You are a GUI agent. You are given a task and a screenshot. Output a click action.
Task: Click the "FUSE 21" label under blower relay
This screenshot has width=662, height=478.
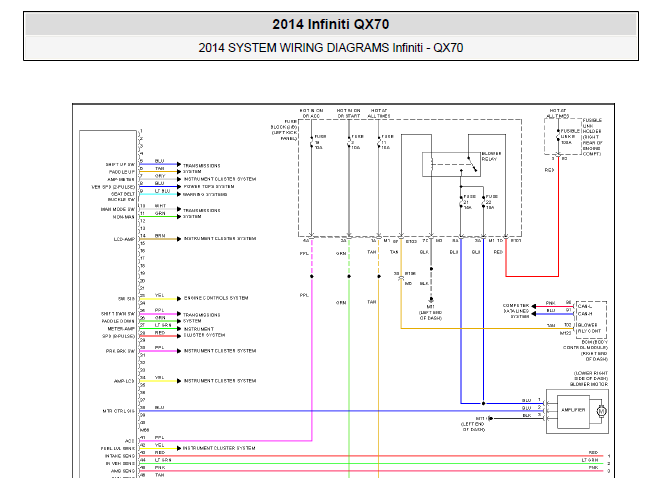(x=469, y=202)
